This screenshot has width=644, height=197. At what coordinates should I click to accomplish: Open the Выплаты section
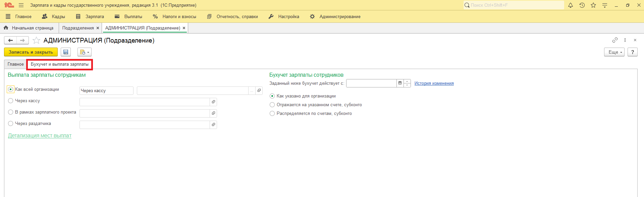pos(128,16)
